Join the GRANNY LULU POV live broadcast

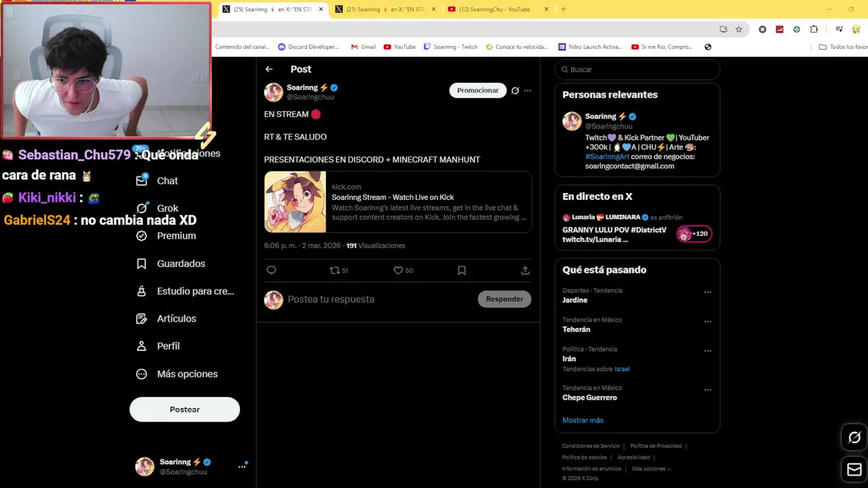[614, 235]
